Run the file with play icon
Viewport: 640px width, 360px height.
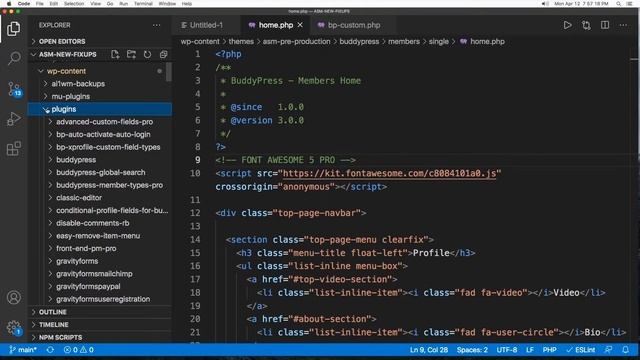(x=567, y=25)
